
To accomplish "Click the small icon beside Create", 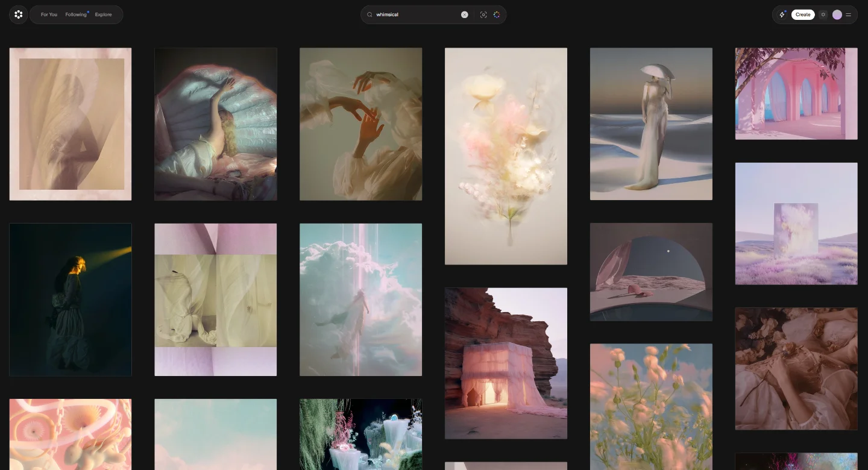I will pos(823,14).
